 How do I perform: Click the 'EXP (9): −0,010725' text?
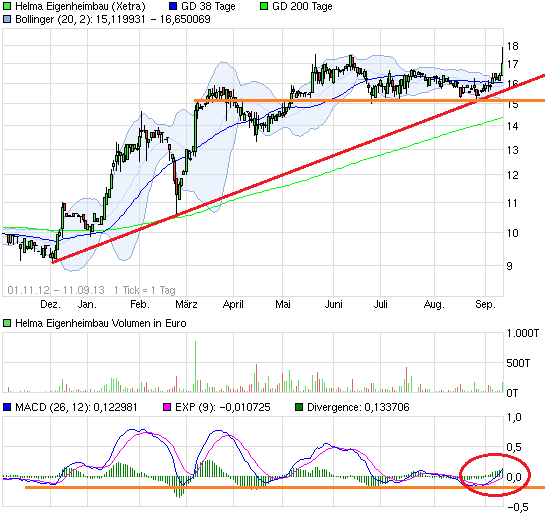(222, 407)
